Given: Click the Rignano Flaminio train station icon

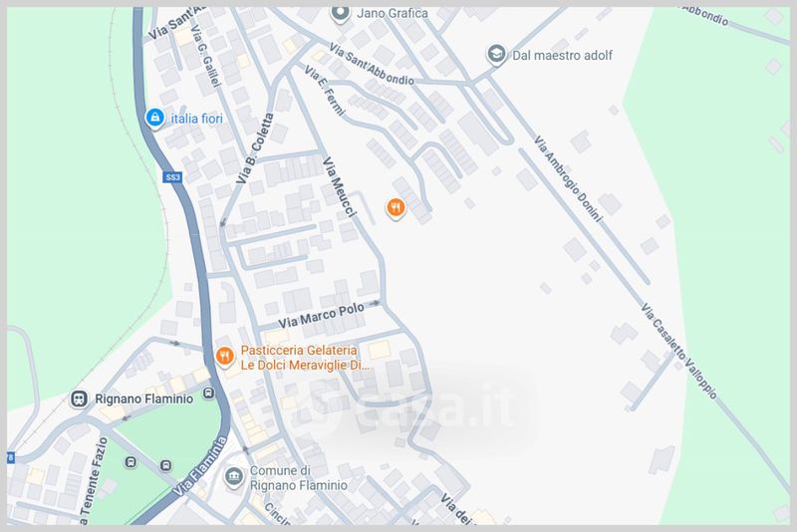Looking at the screenshot, I should point(79,399).
